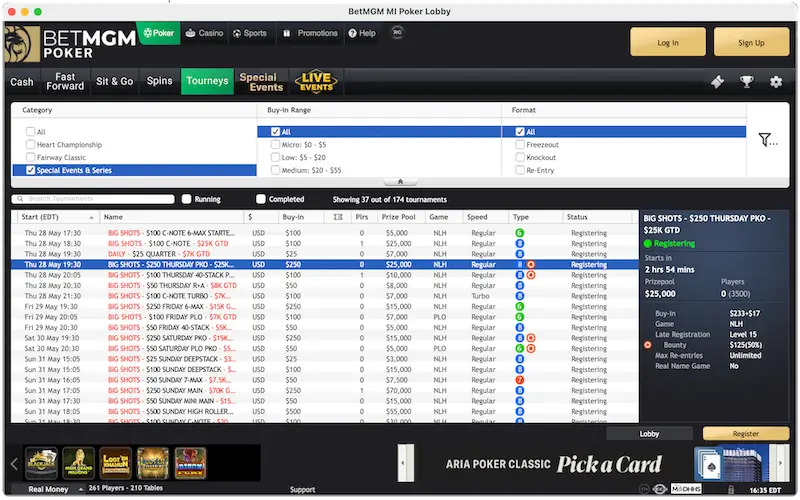
Task: Click the filter funnel icon
Action: point(767,140)
